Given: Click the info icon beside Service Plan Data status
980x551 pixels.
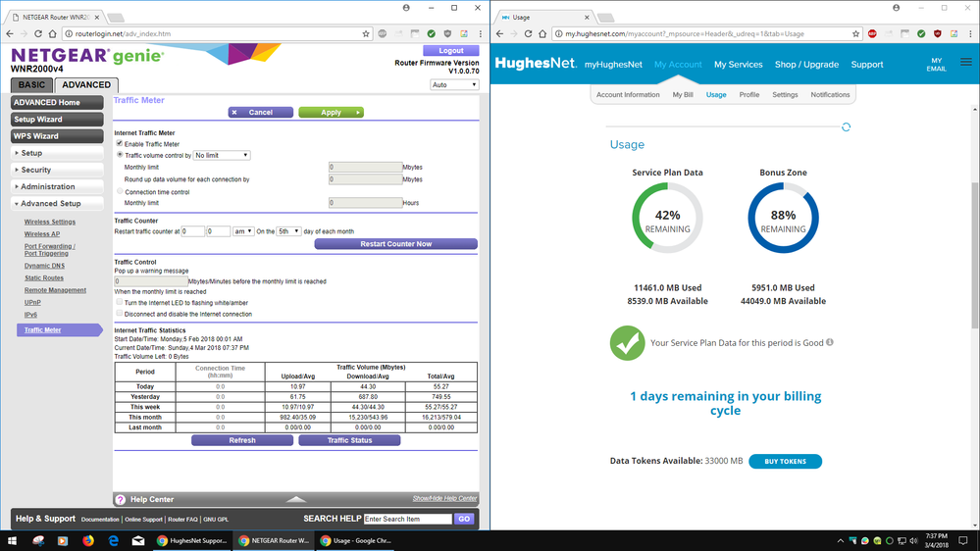Looking at the screenshot, I should click(x=830, y=342).
